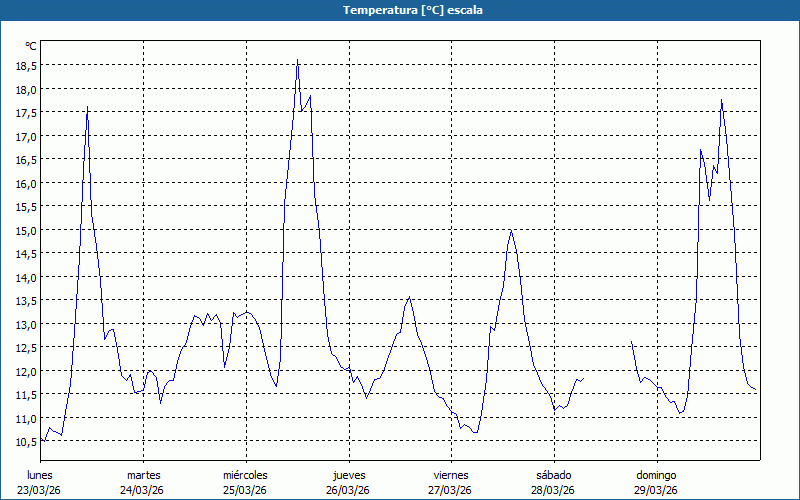
Task: Click the 'viernes' day label
Action: pyautogui.click(x=451, y=475)
